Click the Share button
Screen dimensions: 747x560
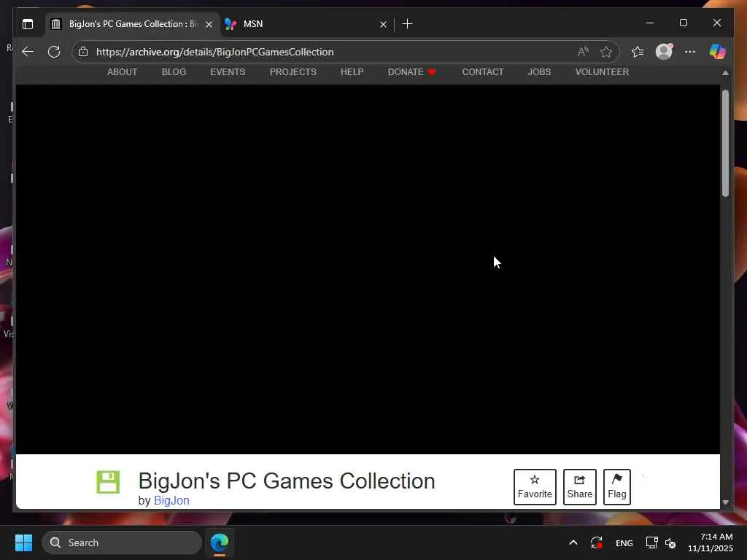[x=579, y=486]
